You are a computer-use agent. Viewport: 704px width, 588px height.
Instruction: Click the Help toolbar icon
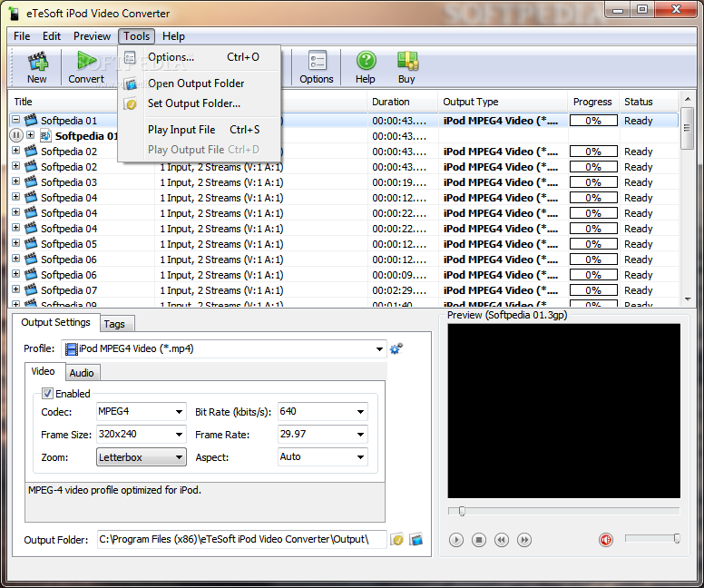point(366,67)
